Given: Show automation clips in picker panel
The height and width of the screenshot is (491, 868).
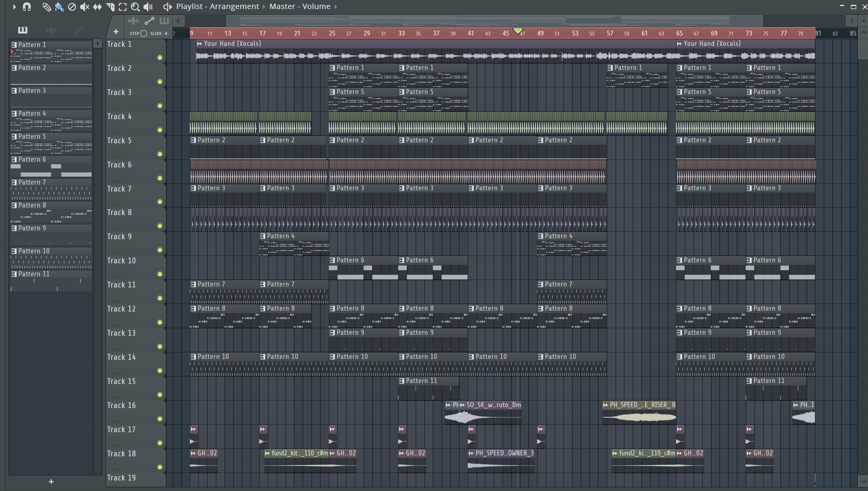Looking at the screenshot, I should click(x=80, y=30).
